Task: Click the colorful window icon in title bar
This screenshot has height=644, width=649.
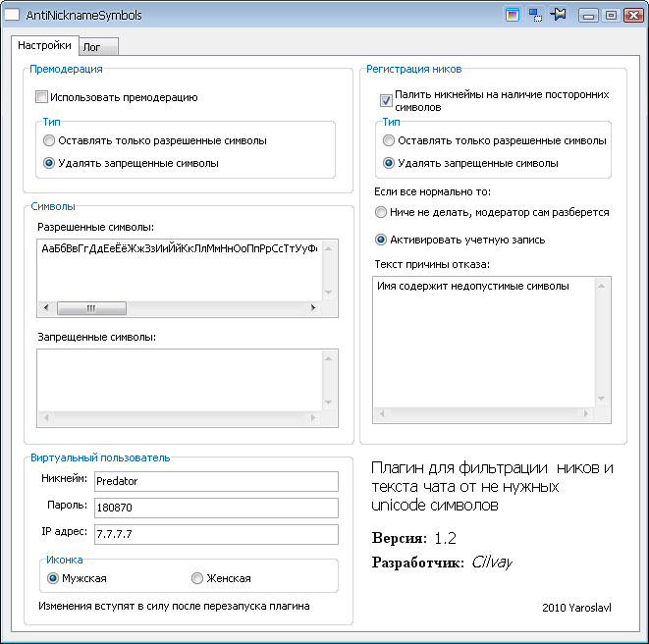Action: (x=512, y=15)
